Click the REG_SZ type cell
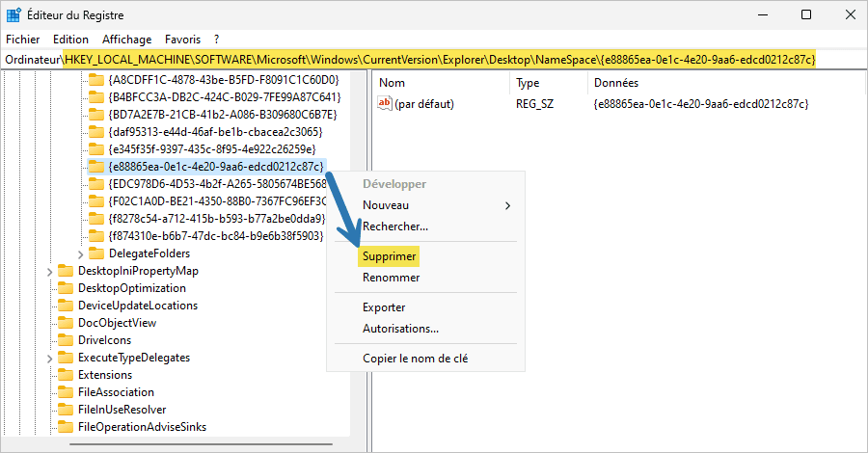Viewport: 868px width, 453px height. point(534,103)
